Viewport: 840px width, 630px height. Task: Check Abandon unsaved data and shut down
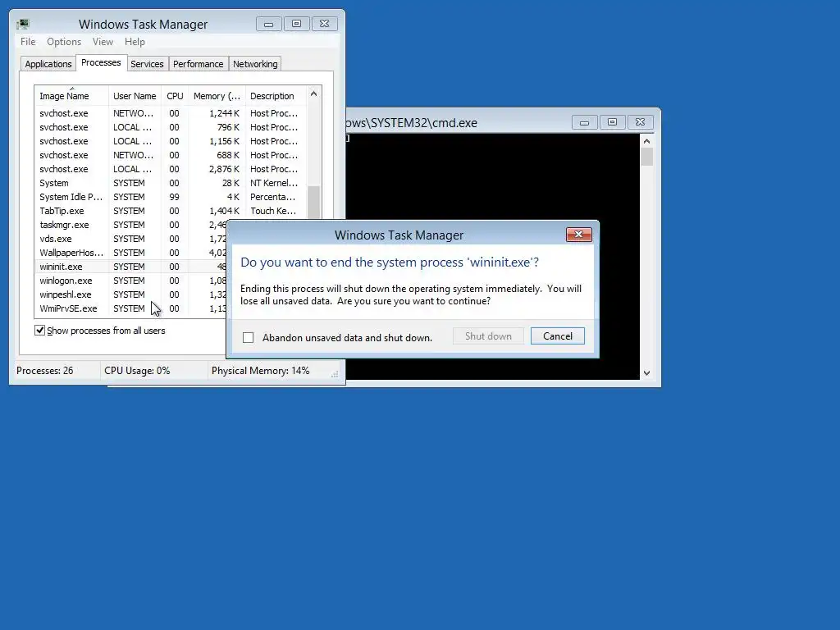point(248,337)
